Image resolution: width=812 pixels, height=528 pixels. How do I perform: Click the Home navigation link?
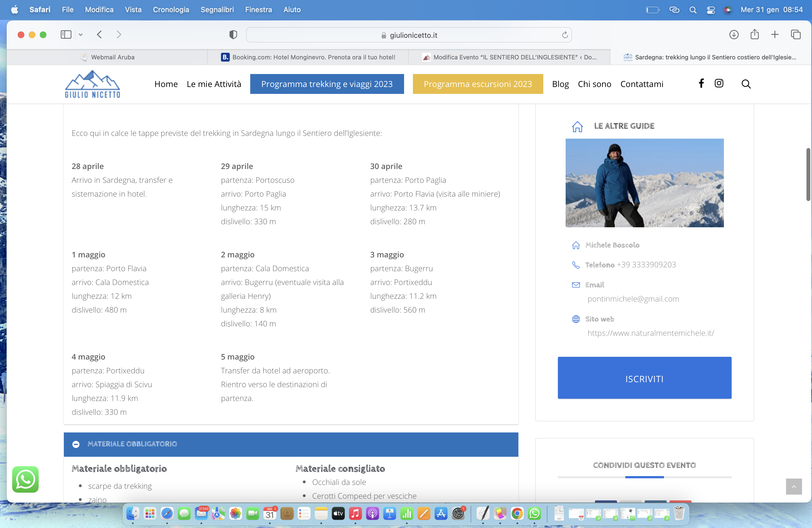coord(166,84)
